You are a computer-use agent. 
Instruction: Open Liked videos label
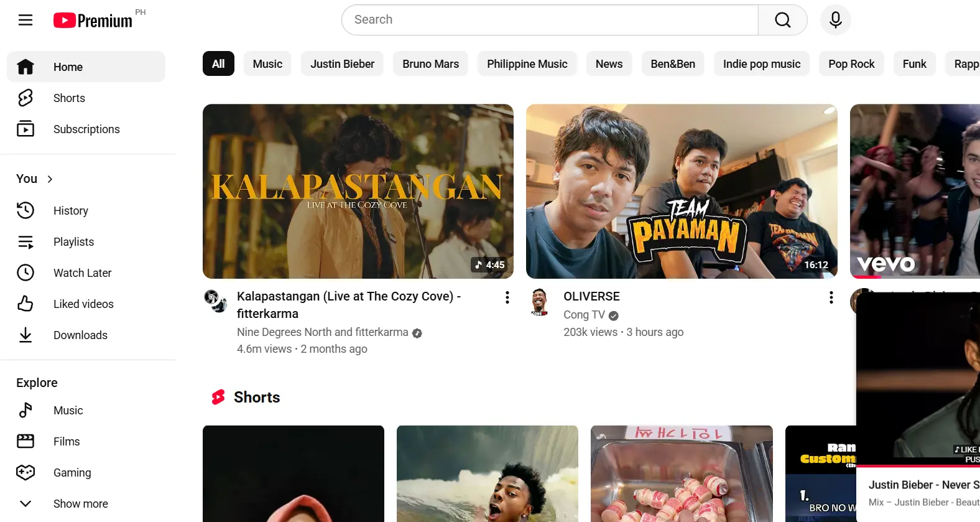tap(83, 304)
